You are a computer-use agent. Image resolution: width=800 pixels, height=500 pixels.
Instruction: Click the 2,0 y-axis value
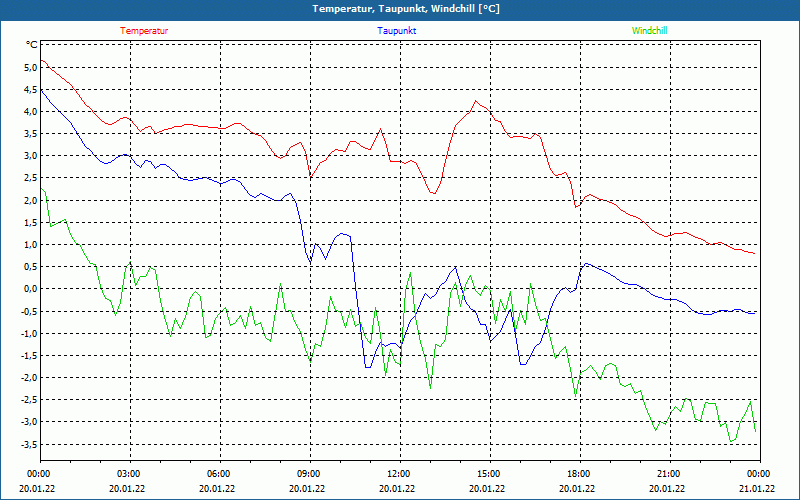click(x=31, y=200)
